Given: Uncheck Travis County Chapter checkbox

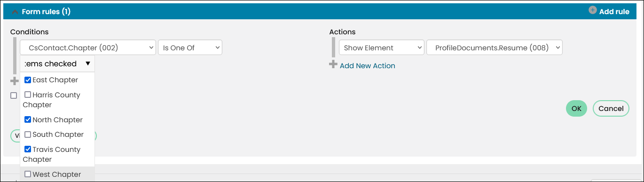Looking at the screenshot, I should 28,149.
